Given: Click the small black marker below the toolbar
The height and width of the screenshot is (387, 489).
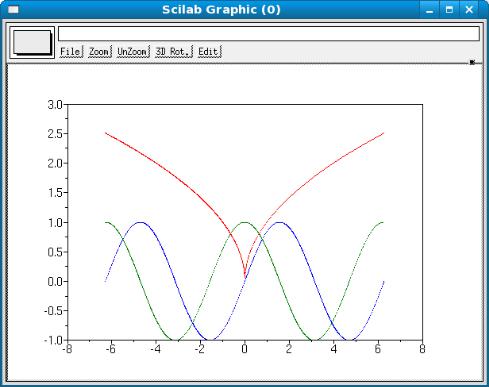Looking at the screenshot, I should point(472,62).
